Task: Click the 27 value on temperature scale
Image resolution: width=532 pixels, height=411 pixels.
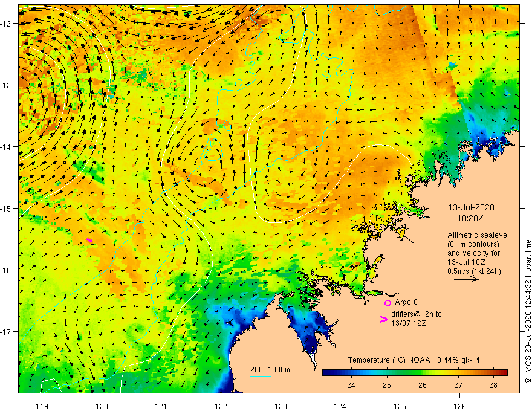Action: (458, 386)
